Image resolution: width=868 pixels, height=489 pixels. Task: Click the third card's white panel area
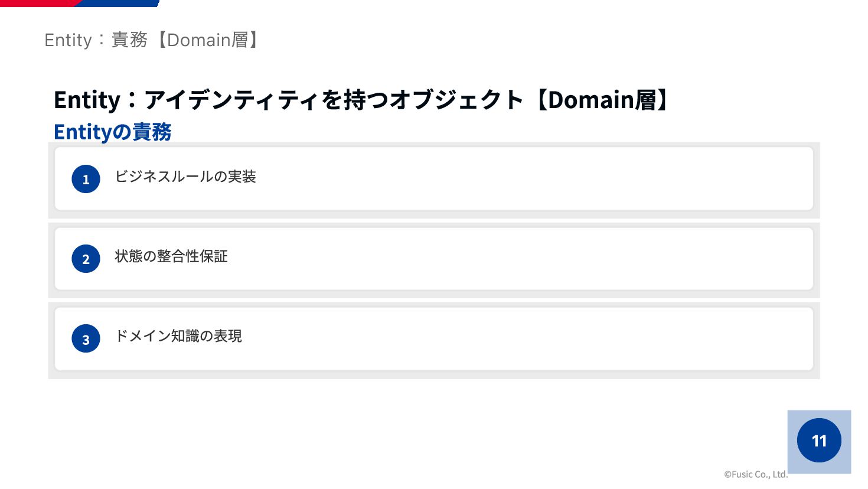[434, 338]
